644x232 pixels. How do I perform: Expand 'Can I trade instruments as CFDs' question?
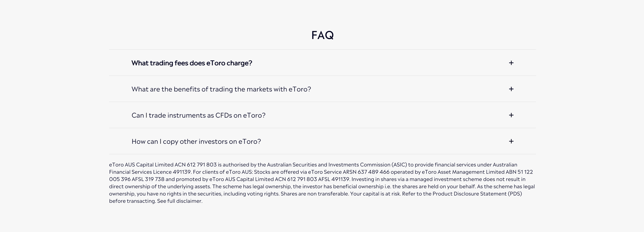click(x=198, y=115)
